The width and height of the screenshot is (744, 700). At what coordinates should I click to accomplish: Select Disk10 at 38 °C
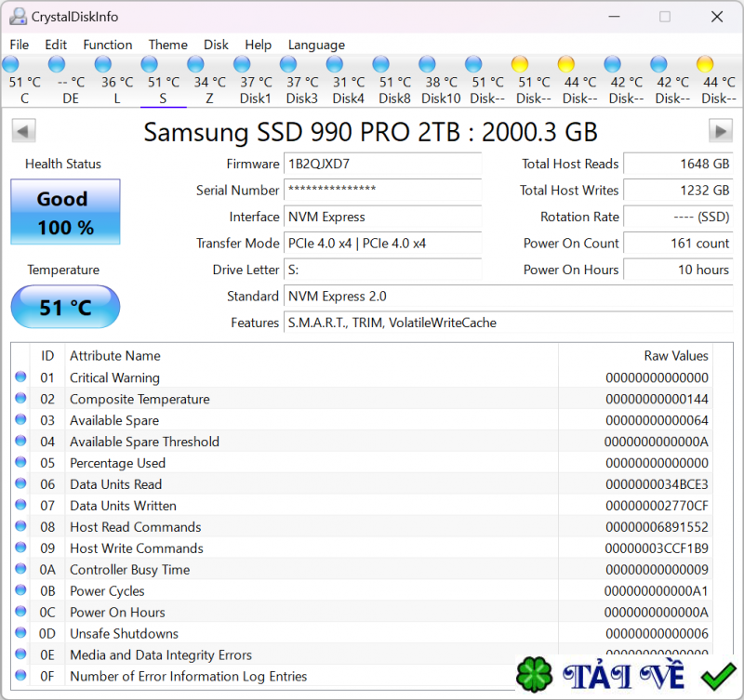[427, 64]
